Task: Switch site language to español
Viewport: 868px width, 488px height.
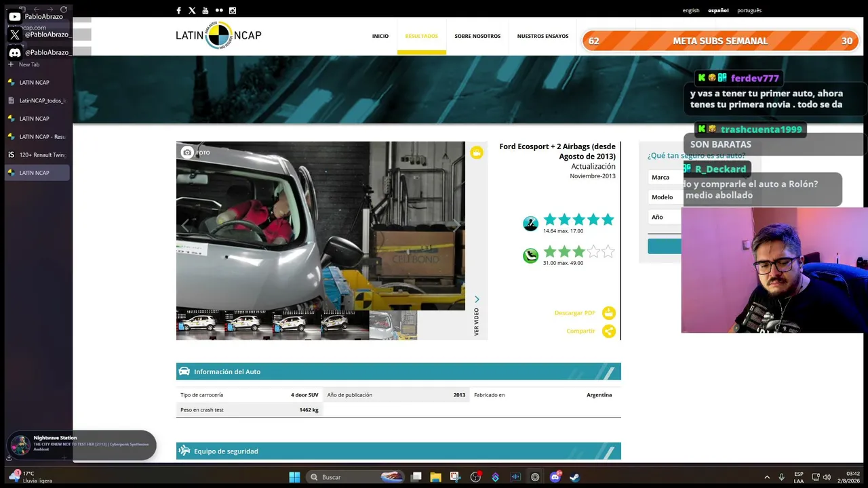Action: (718, 10)
